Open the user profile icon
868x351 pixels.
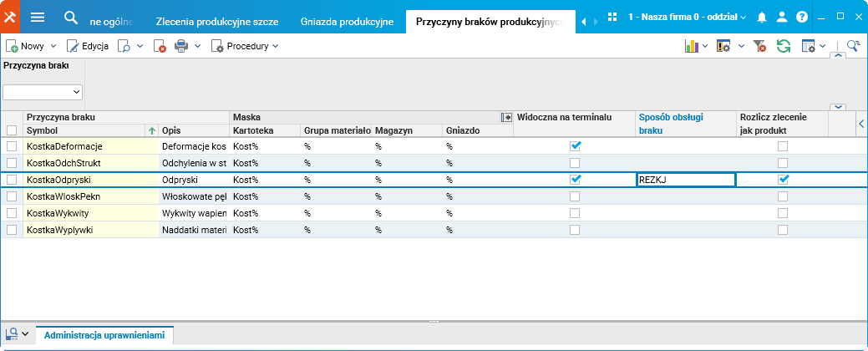(x=782, y=18)
